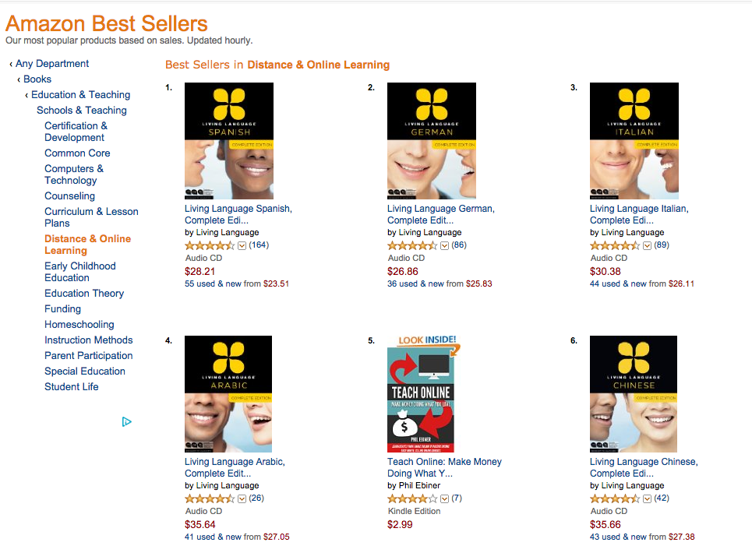Click the Look Inside badge on Teach Online
The height and width of the screenshot is (560, 752).
click(x=428, y=340)
